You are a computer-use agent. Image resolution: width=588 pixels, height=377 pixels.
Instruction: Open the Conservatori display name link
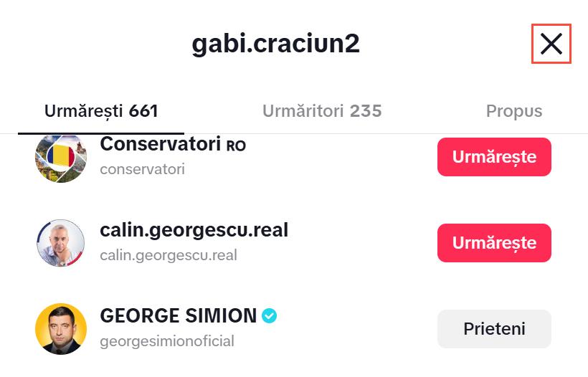coord(160,144)
